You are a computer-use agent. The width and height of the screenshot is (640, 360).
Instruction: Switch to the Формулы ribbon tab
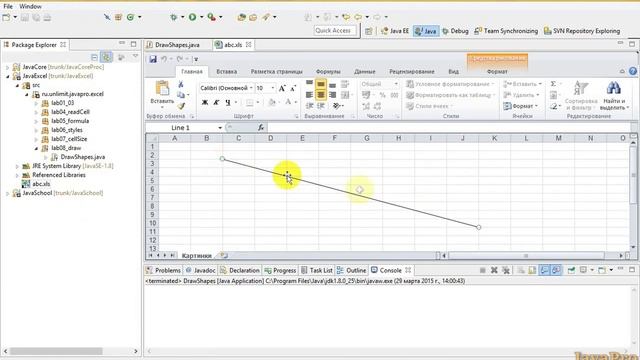(x=328, y=71)
